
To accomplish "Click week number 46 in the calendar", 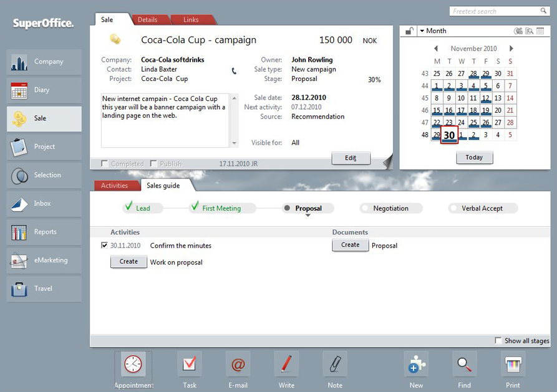I will [x=425, y=110].
